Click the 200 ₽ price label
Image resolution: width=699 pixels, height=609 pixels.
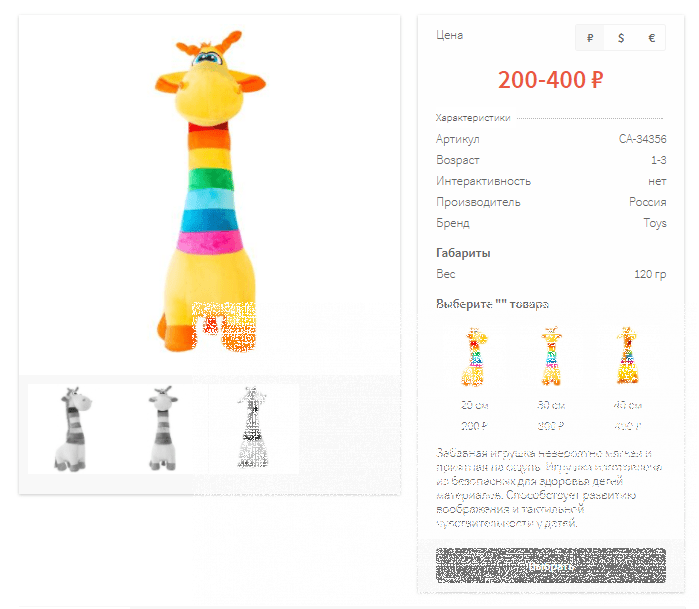(474, 426)
